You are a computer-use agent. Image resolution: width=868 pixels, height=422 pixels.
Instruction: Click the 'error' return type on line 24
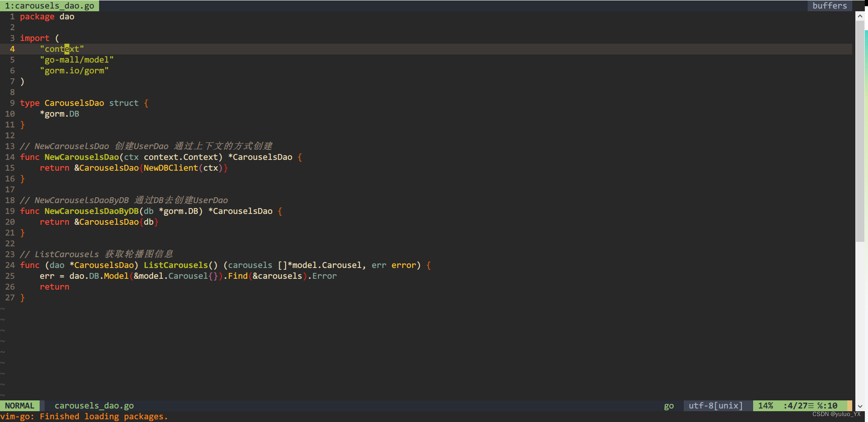tap(404, 265)
